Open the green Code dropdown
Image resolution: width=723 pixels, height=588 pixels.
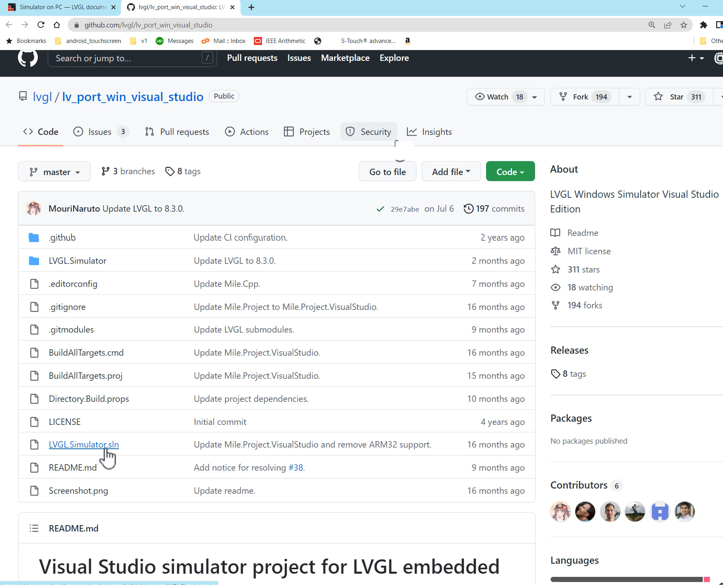point(510,172)
